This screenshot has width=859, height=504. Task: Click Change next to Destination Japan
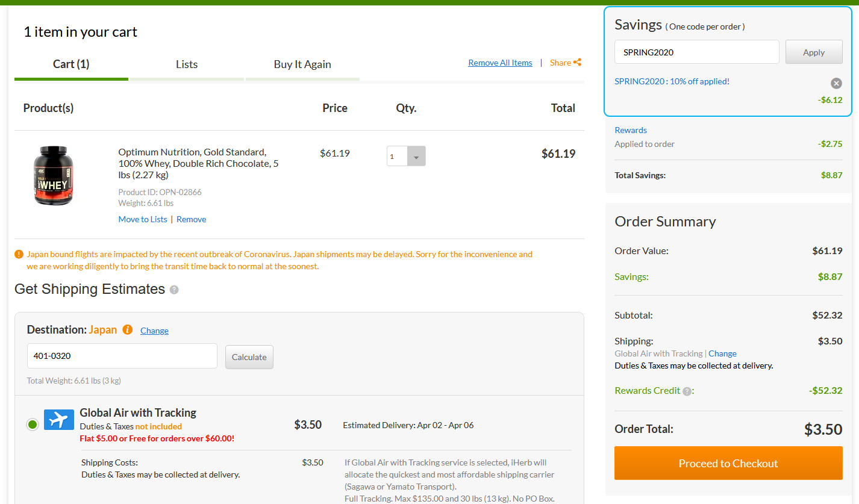point(154,331)
